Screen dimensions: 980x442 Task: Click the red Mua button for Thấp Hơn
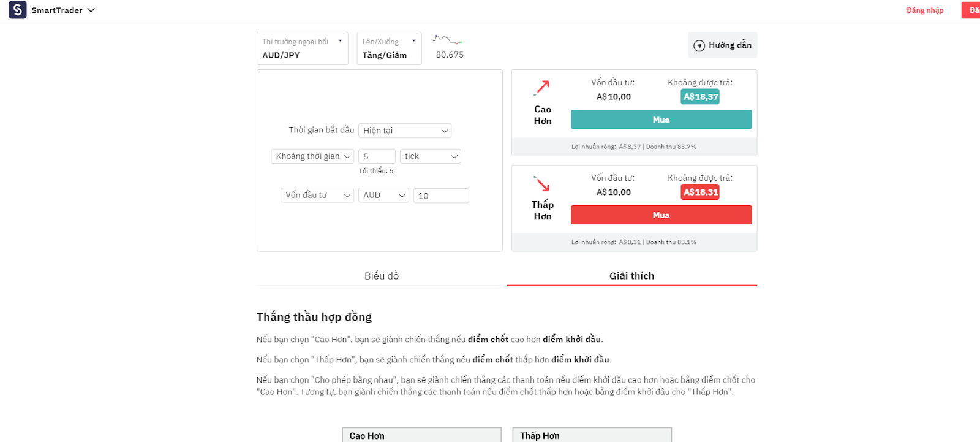661,215
